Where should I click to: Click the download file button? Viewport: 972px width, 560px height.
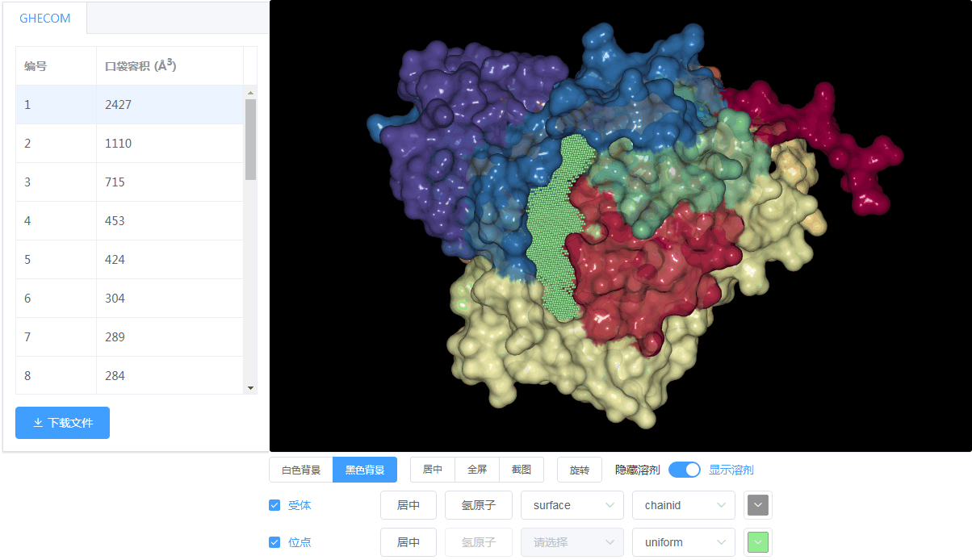[62, 423]
